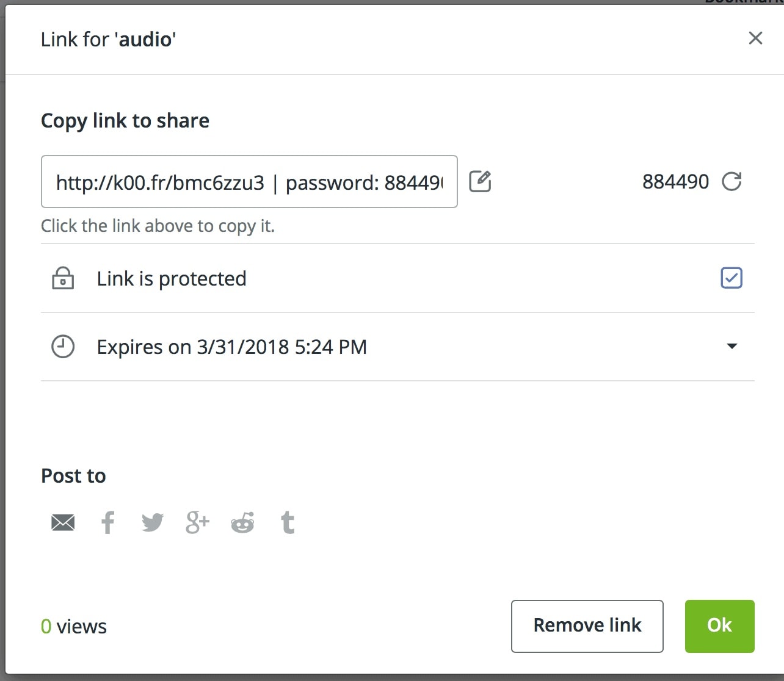Click the Remove link button
784x681 pixels.
[587, 626]
